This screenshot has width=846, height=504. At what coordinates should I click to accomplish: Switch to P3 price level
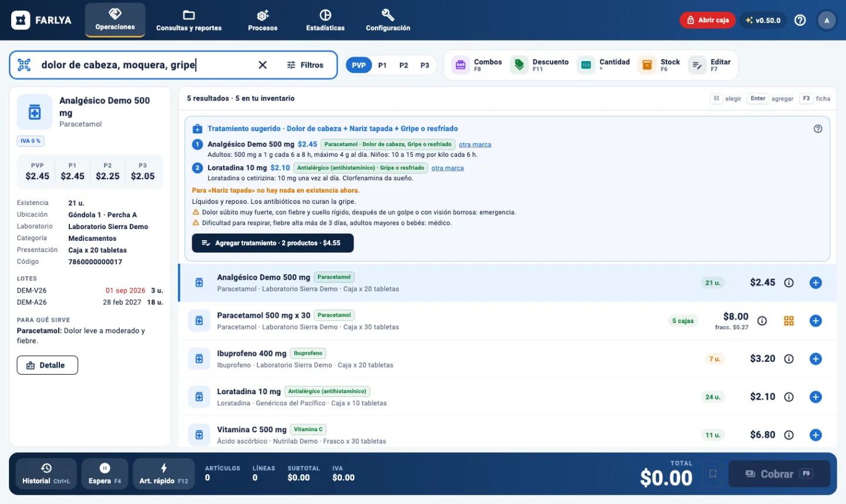[425, 65]
